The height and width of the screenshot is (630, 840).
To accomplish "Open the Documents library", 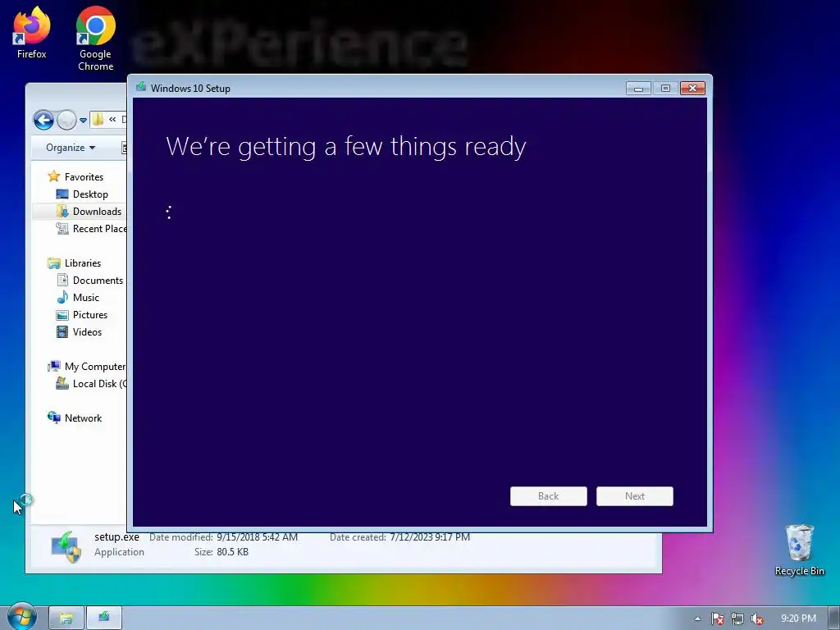I will tap(89, 281).
